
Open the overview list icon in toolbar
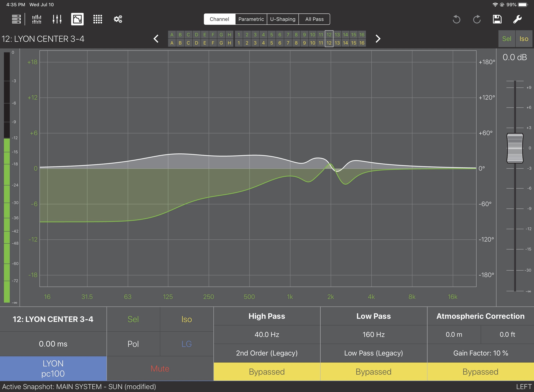click(16, 19)
